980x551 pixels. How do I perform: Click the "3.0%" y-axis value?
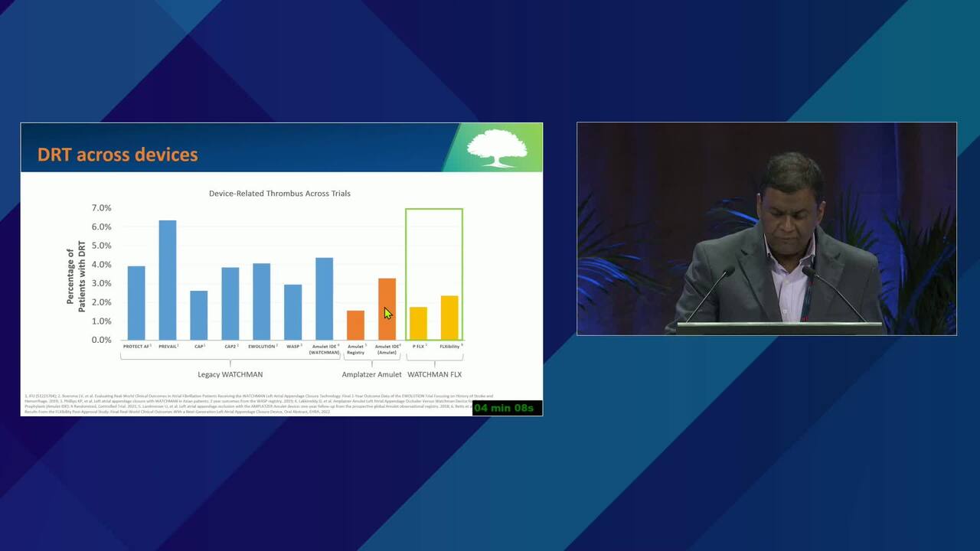102,283
